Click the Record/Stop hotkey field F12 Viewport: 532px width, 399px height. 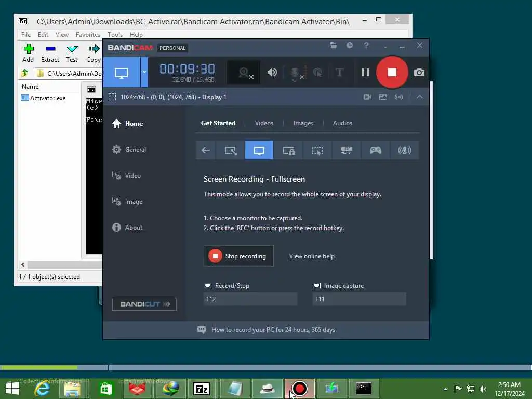(x=250, y=299)
